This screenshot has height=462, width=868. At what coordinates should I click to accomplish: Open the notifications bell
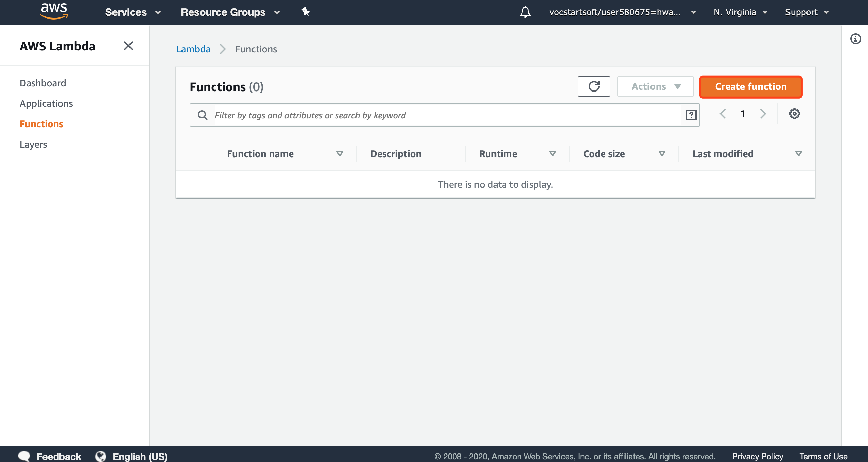[x=525, y=12]
